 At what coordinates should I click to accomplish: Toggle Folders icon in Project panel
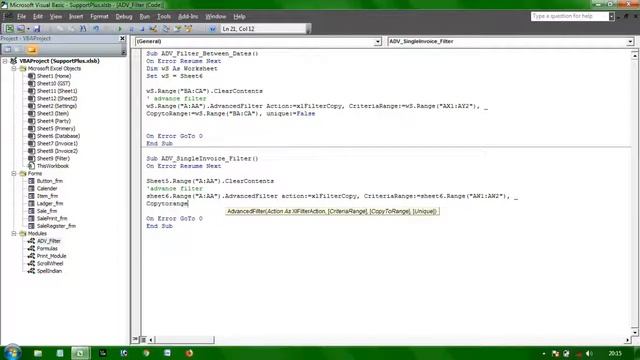tap(32, 50)
